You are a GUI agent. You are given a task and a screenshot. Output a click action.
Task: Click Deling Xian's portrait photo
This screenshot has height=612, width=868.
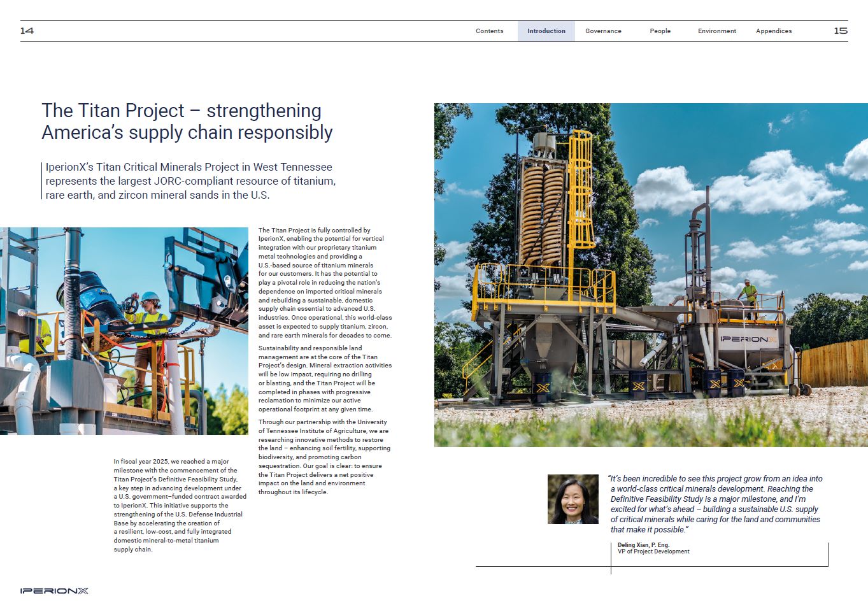pyautogui.click(x=573, y=499)
